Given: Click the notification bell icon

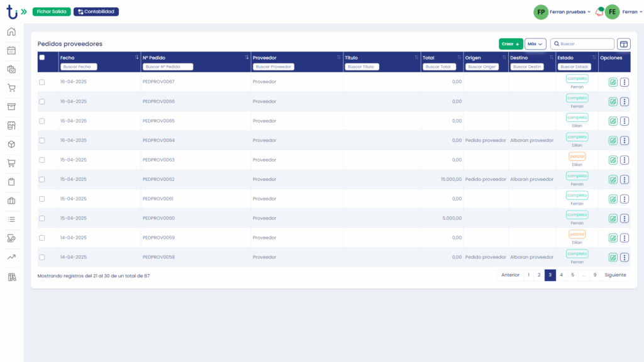Looking at the screenshot, I should (599, 12).
